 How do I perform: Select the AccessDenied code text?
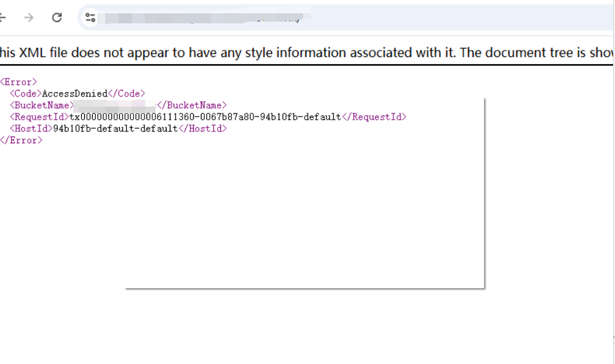point(75,94)
